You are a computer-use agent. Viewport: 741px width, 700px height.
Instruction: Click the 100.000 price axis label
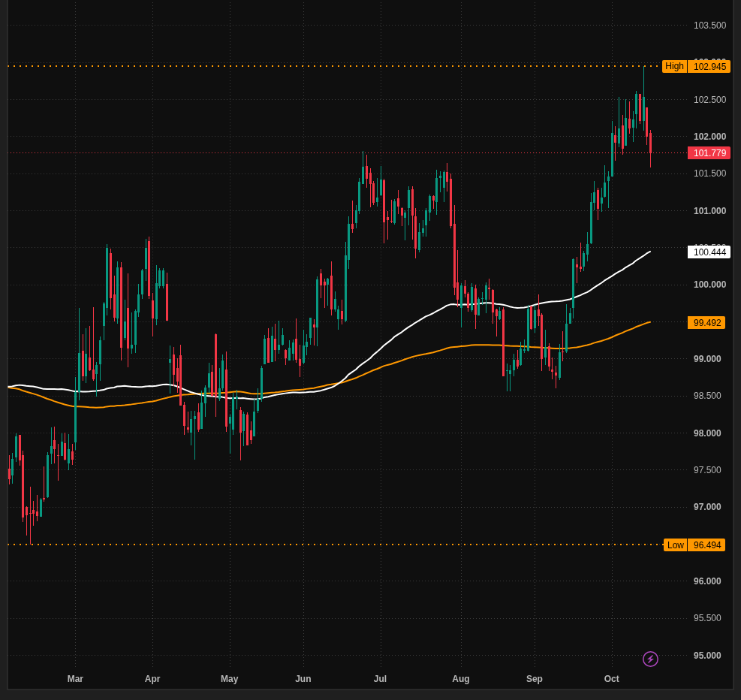pos(709,285)
